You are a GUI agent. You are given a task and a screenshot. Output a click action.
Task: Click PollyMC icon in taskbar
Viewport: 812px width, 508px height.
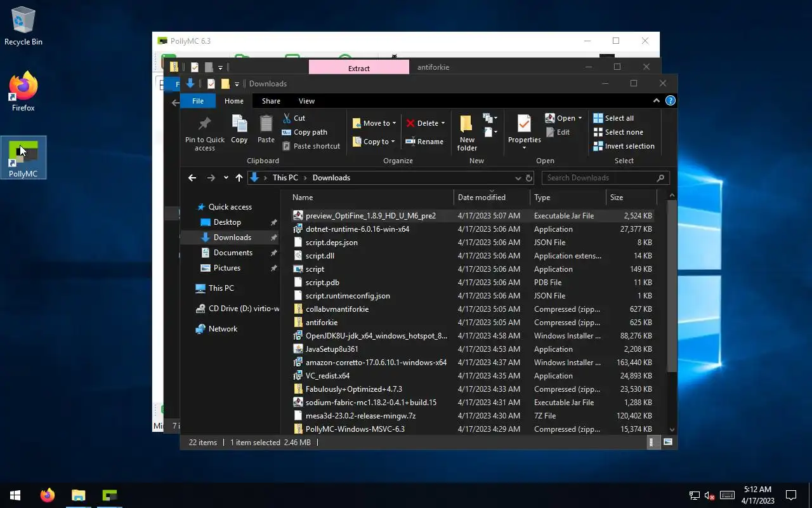tap(110, 495)
